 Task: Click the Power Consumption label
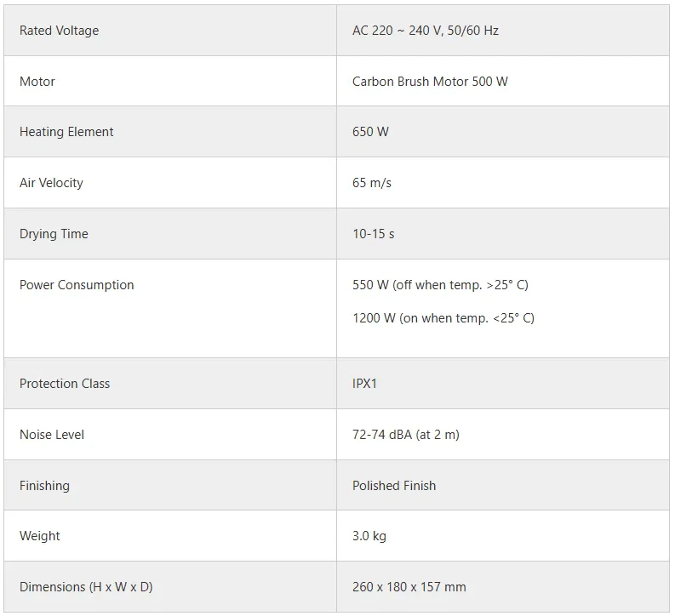click(77, 285)
